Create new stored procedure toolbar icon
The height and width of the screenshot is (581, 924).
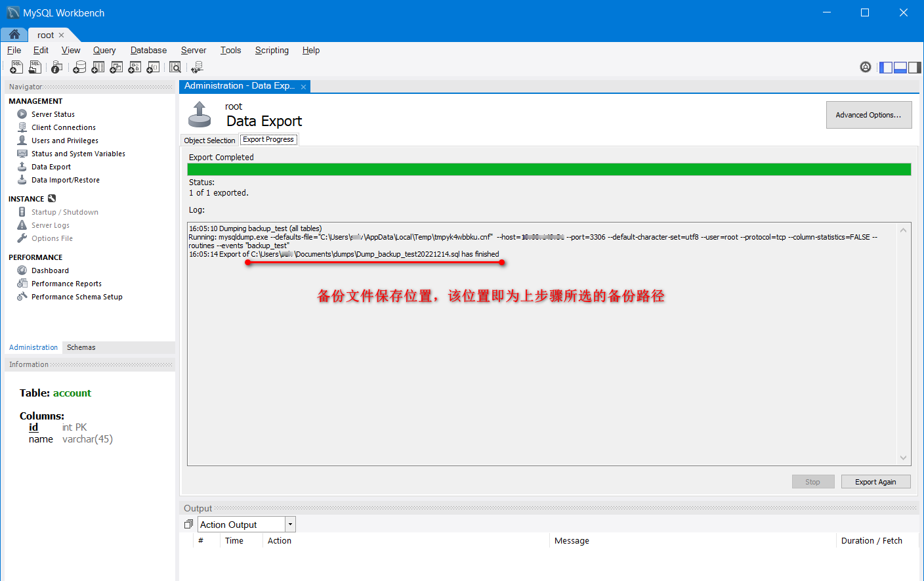(x=135, y=67)
